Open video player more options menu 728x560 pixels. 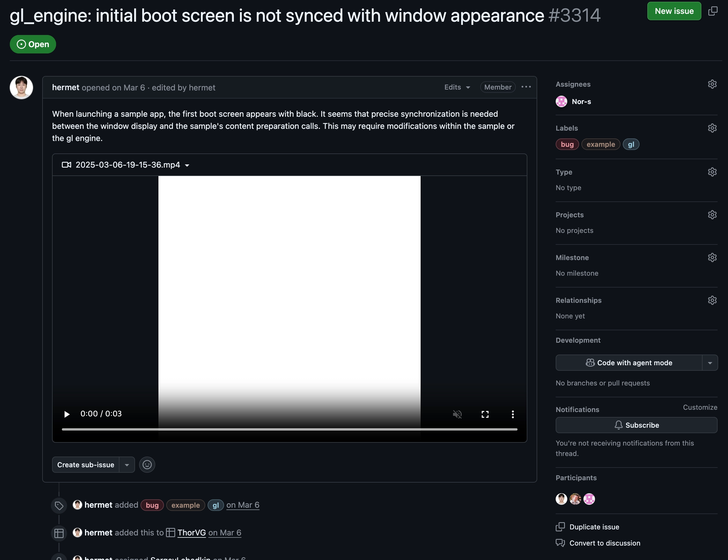pyautogui.click(x=513, y=414)
